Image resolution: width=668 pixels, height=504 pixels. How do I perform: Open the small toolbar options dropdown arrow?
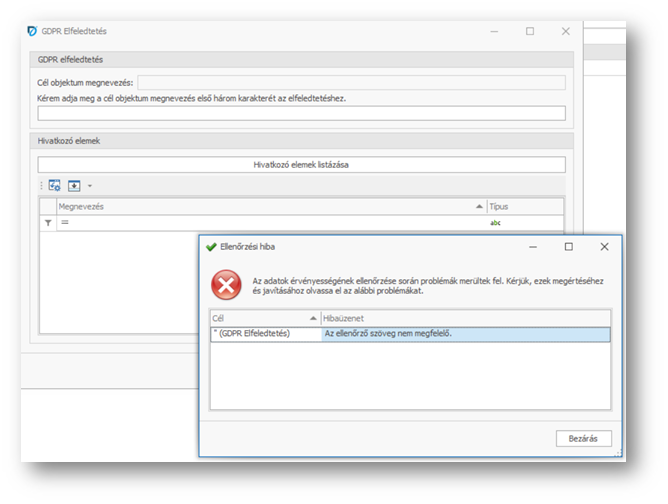pyautogui.click(x=89, y=186)
